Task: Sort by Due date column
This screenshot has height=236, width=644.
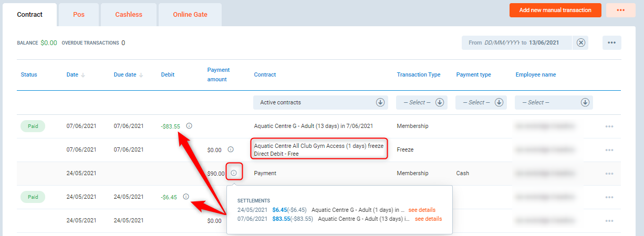Action: tap(141, 75)
